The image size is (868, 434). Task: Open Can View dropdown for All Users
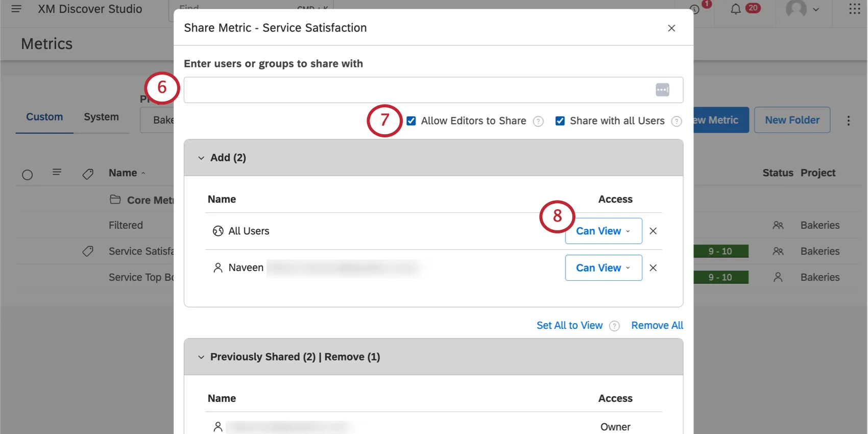603,231
